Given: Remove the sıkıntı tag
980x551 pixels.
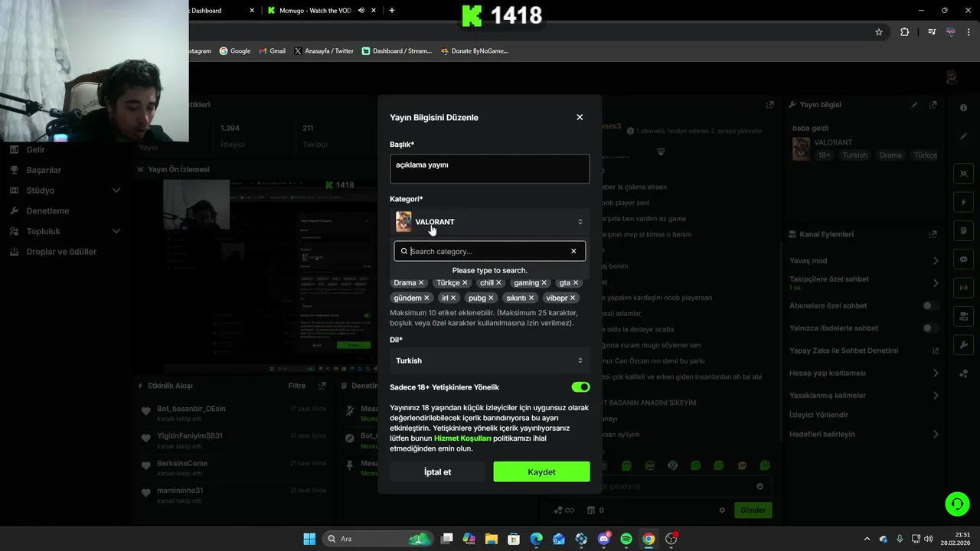Looking at the screenshot, I should [531, 298].
